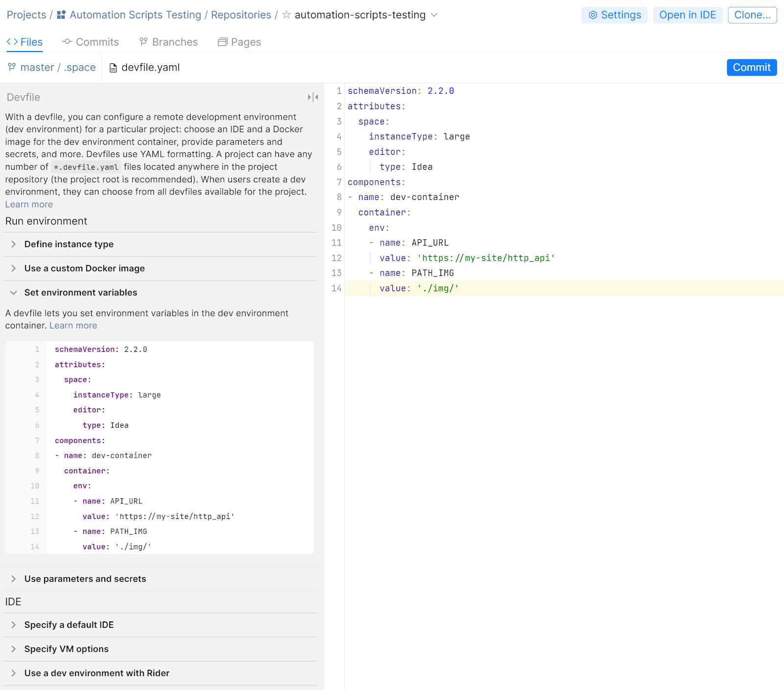Click the Automation Scripts Testing project icon
The width and height of the screenshot is (784, 690).
point(61,15)
